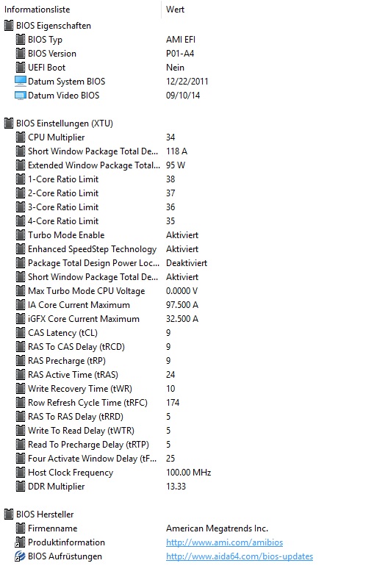Screen dimensions: 374x588
Task: Click the icon next to 1-Core Ratio Limit
Action: (x=21, y=179)
